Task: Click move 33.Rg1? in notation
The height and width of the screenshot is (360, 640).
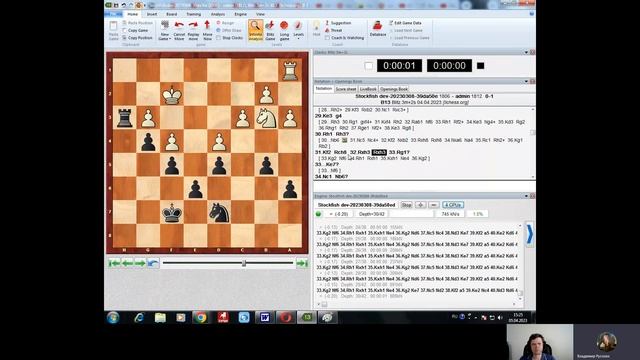Action: pos(399,152)
